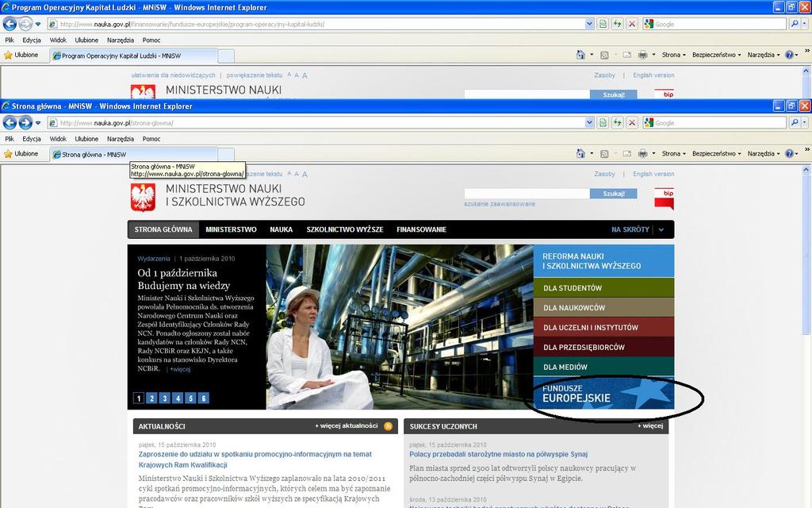The width and height of the screenshot is (812, 508).
Task: Click DLA PRZEDSIĘBIORCÓW button
Action: coord(603,347)
